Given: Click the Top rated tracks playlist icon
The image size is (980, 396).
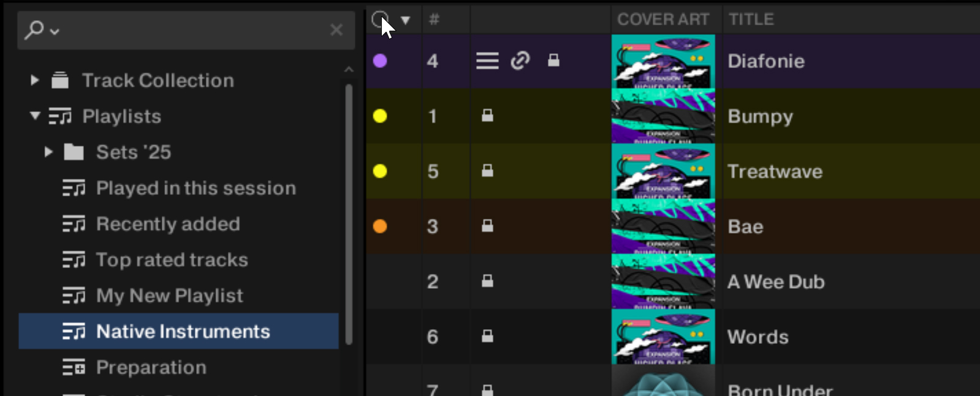Looking at the screenshot, I should [74, 260].
